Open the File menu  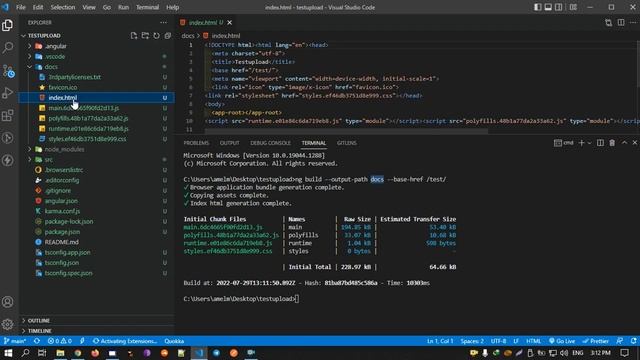point(21,7)
